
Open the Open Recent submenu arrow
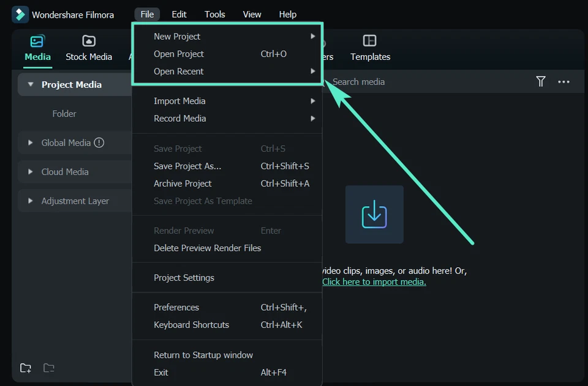tap(313, 71)
